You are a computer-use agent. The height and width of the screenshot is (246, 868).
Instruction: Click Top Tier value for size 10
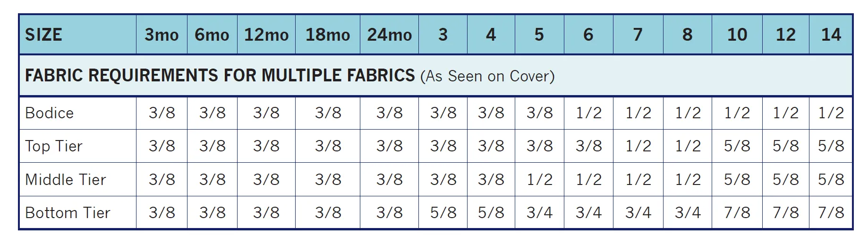pyautogui.click(x=737, y=146)
